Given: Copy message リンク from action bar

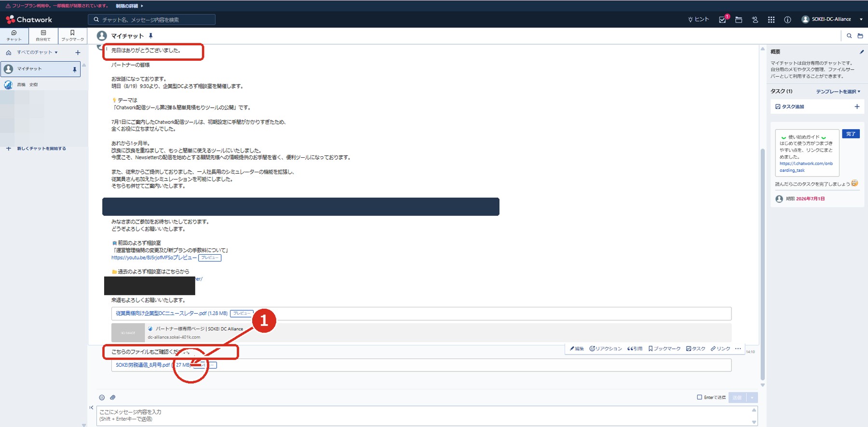Looking at the screenshot, I should click(720, 348).
